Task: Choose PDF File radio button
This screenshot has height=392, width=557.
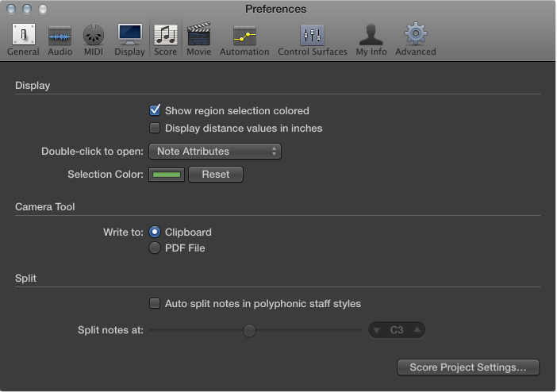Action: (x=155, y=248)
